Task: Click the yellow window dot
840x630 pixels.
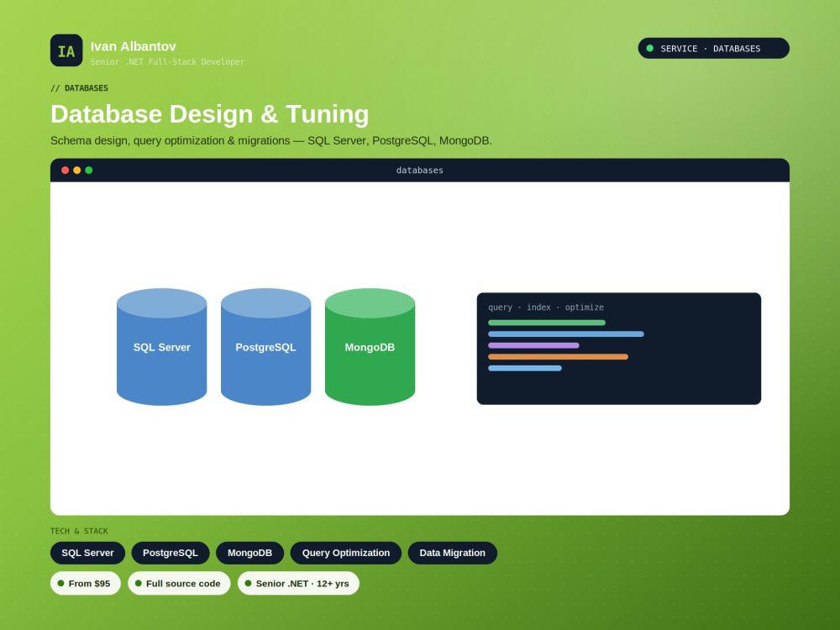Action: 76,171
